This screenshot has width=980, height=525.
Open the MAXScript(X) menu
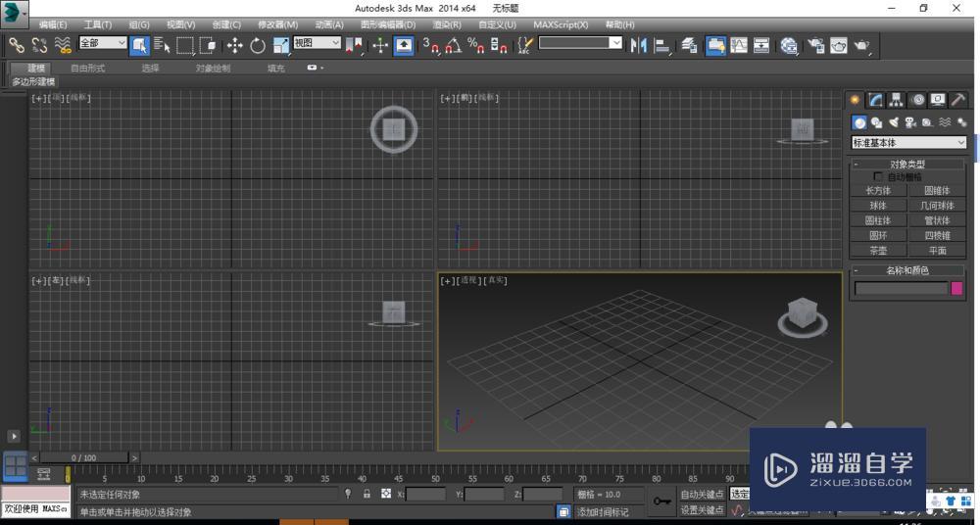pyautogui.click(x=561, y=24)
